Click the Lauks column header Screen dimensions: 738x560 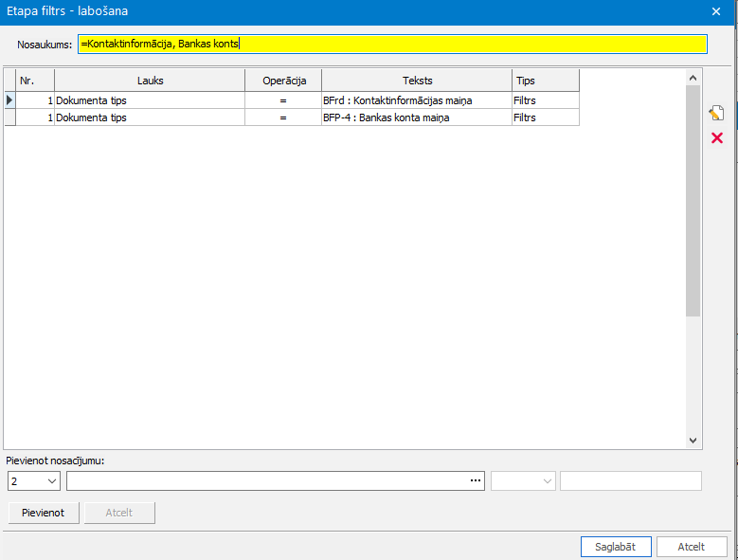150,81
